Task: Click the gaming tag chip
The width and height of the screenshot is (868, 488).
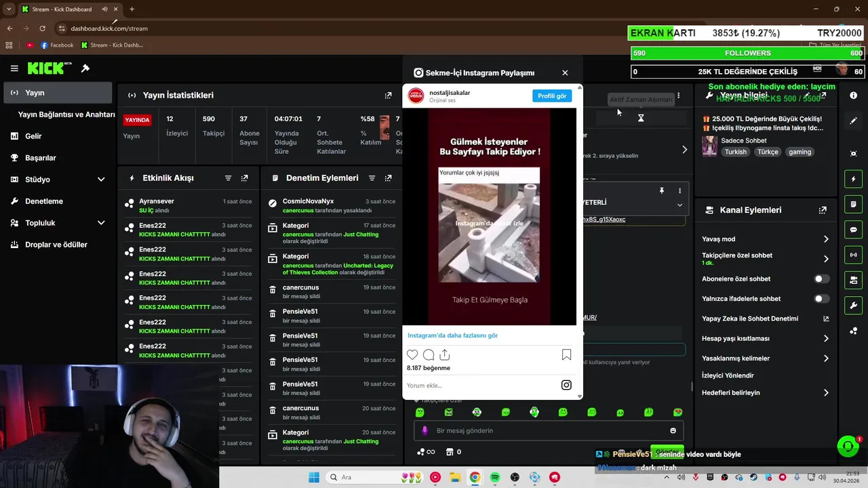Action: coord(800,152)
